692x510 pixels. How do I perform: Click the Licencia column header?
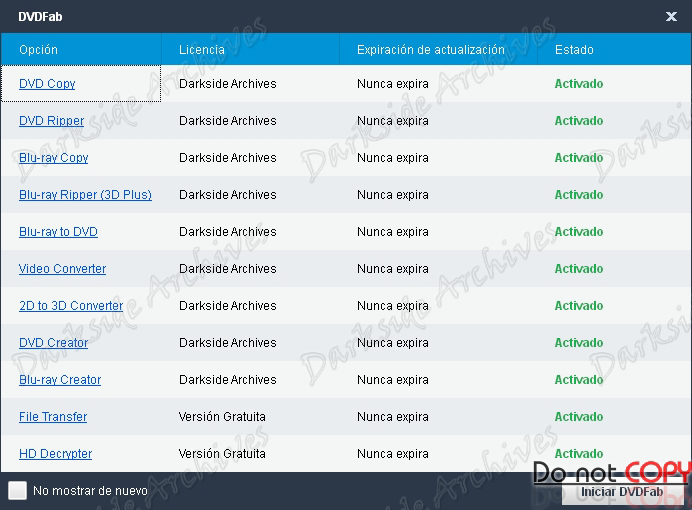(x=251, y=49)
